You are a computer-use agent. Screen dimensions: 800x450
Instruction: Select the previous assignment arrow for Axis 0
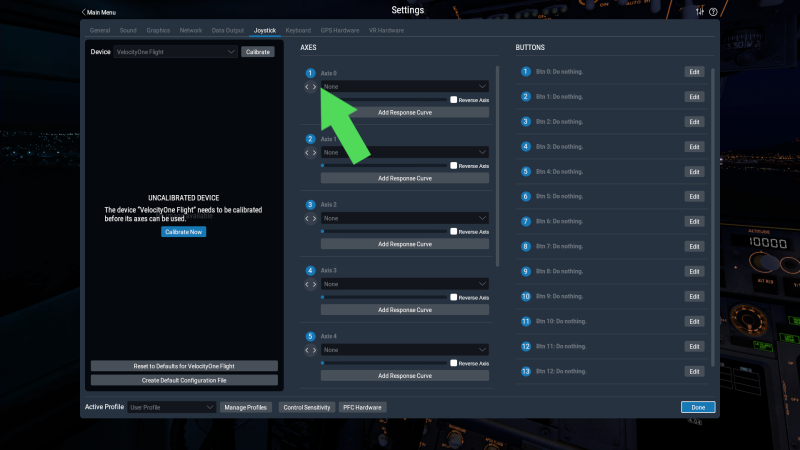point(307,87)
